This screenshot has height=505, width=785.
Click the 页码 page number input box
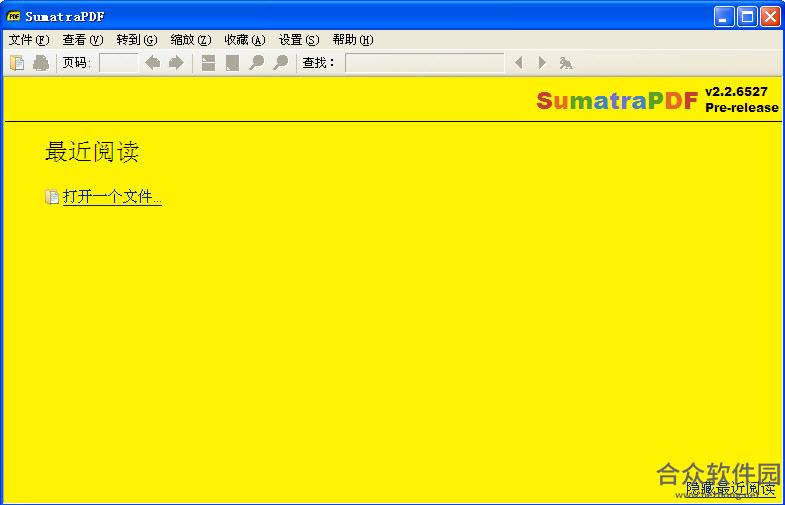coord(119,63)
